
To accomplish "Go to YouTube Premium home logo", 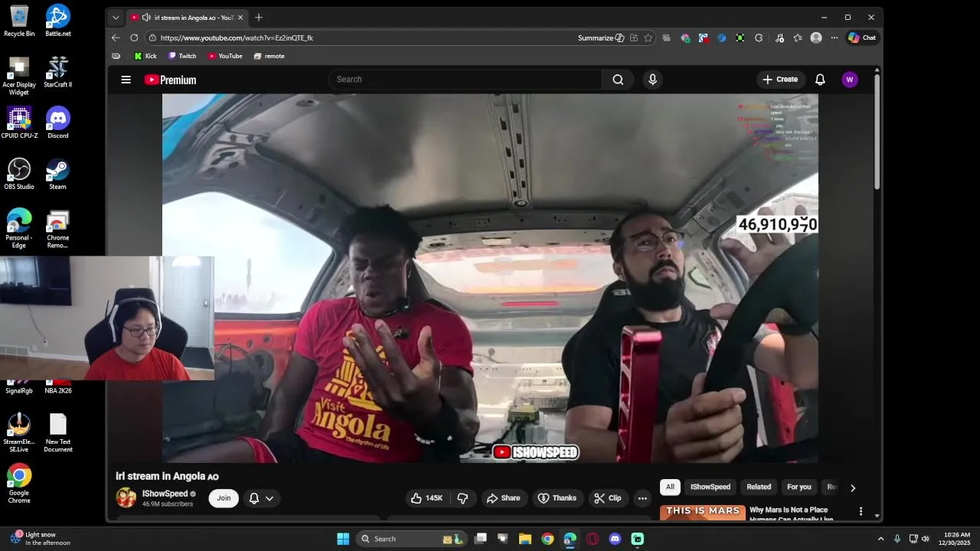I will pos(170,80).
